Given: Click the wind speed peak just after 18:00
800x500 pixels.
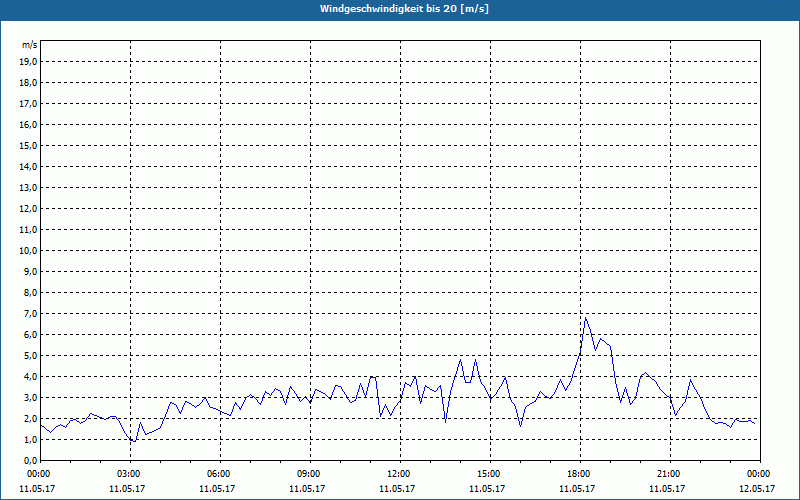Looking at the screenshot, I should pyautogui.click(x=586, y=318).
